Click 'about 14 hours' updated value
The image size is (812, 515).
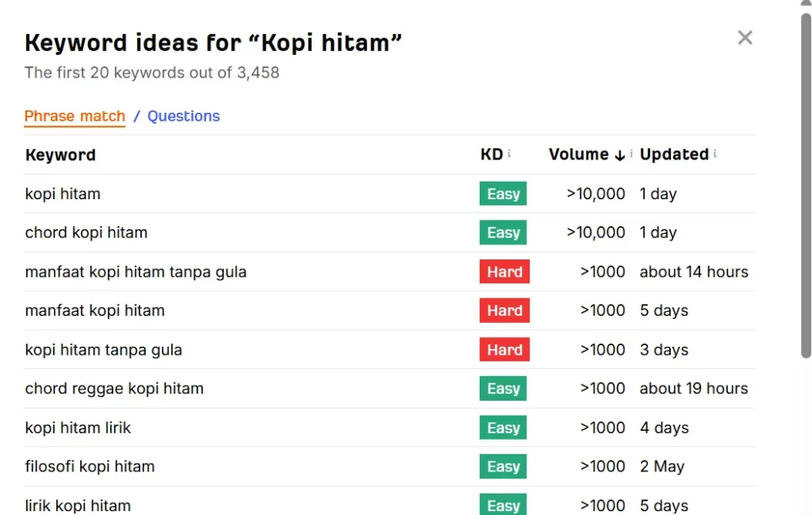pos(694,271)
